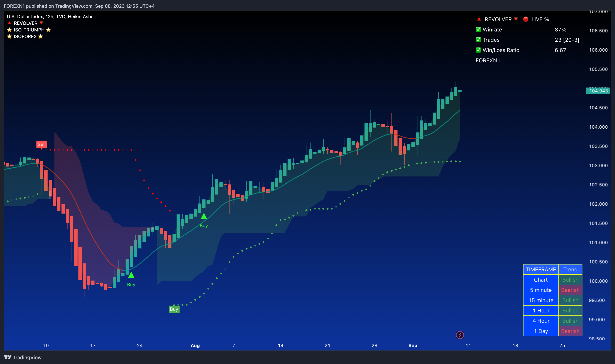Click the current price label 104.943
This screenshot has height=364, width=615.
point(598,91)
